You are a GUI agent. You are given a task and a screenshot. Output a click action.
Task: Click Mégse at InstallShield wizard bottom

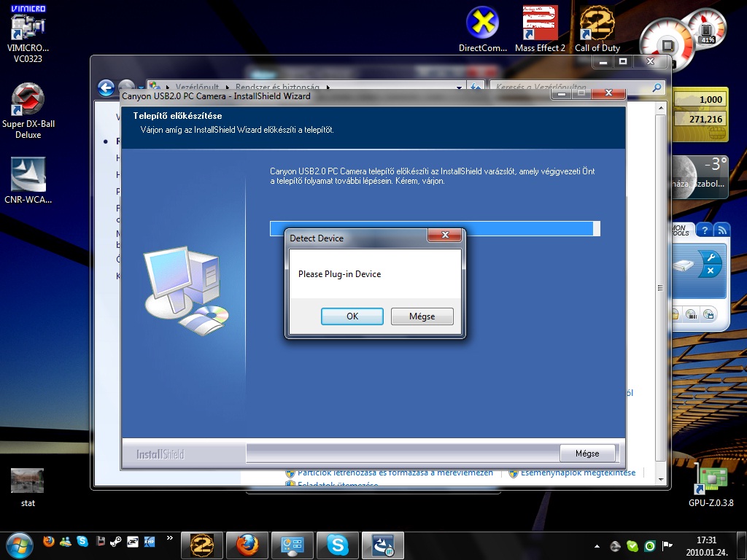587,454
